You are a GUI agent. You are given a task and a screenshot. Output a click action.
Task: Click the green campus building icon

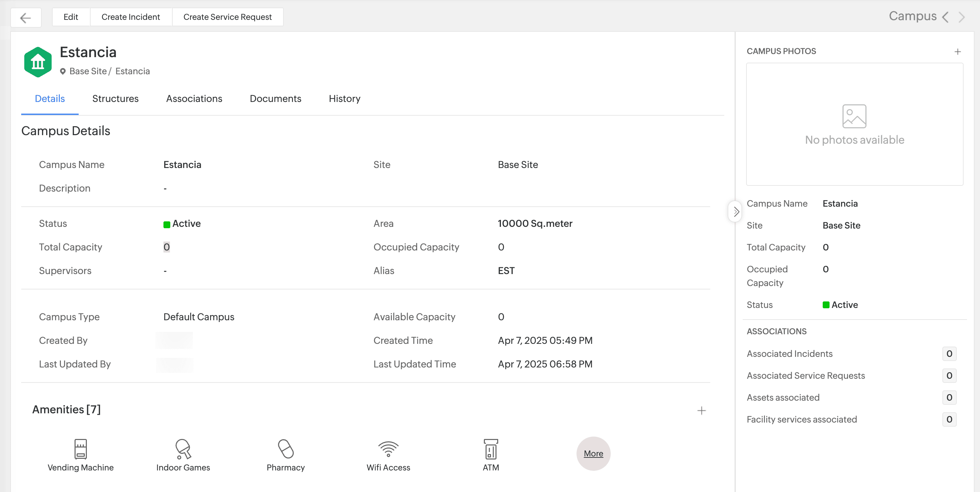tap(38, 62)
